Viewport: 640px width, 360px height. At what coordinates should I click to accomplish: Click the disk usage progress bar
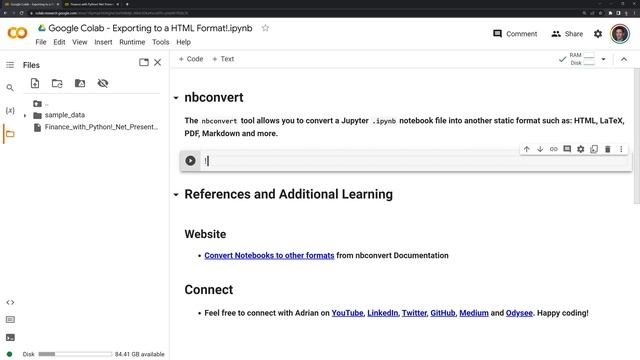coord(75,354)
